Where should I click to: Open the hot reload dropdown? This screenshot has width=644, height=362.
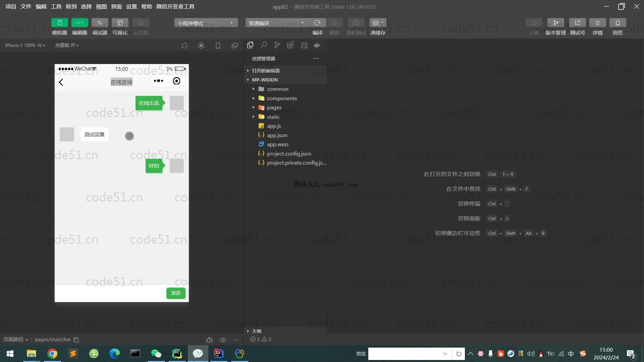(x=67, y=45)
